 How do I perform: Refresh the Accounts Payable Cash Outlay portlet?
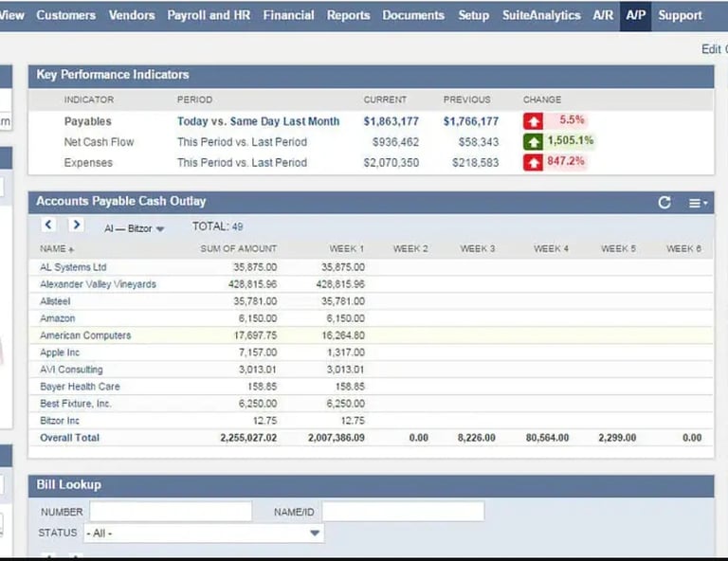[x=664, y=203]
